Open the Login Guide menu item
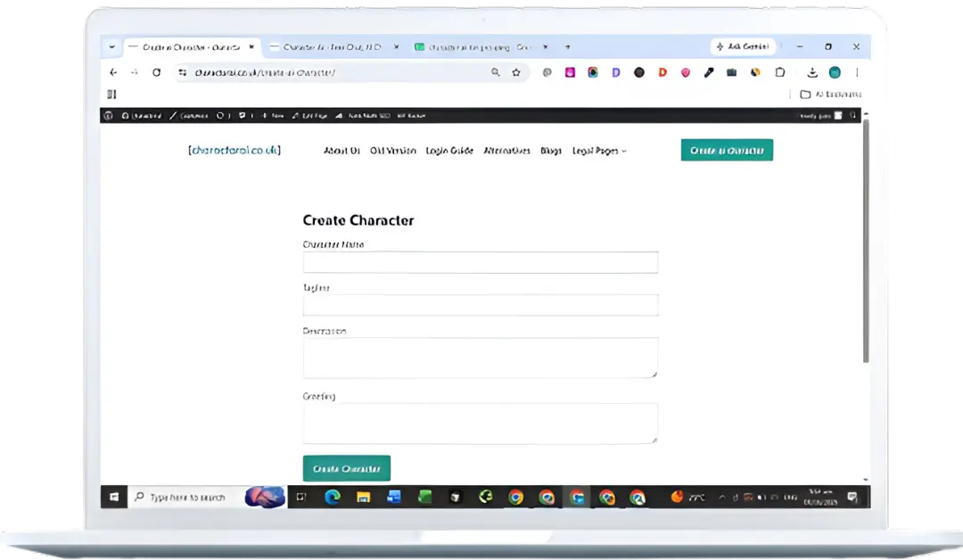This screenshot has width=963, height=560. [x=449, y=151]
